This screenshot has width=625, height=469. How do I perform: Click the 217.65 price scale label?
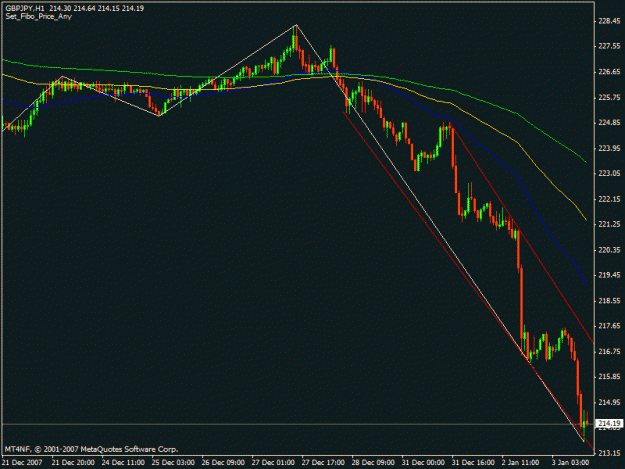click(x=609, y=326)
